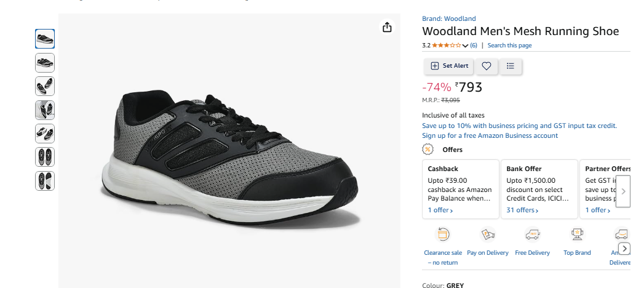Sign up for free Amazon Business account
Viewport: 644px width, 288px height.
tap(490, 135)
